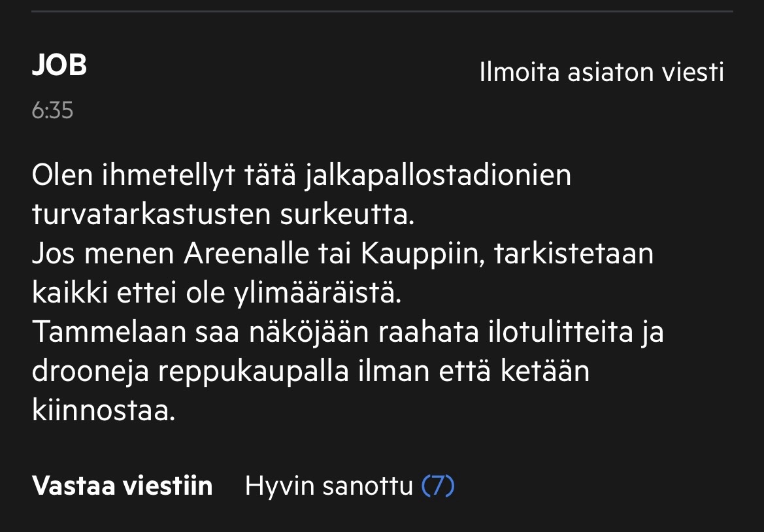Like the comment with "Hyvin sanottu"

click(329, 486)
